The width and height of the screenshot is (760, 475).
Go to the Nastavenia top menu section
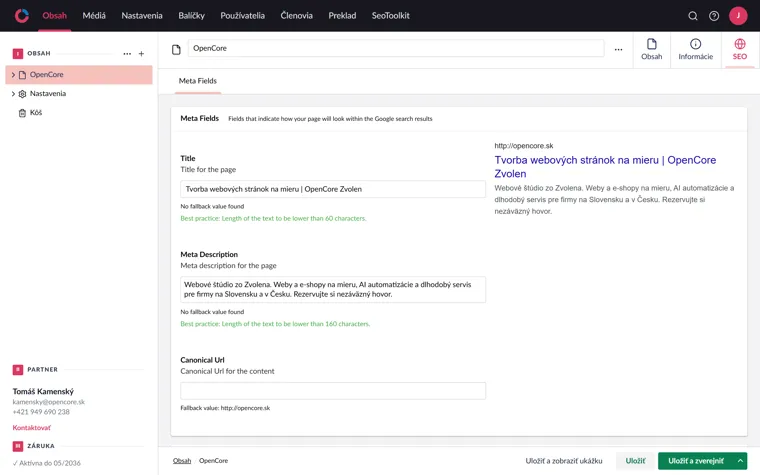(x=142, y=16)
